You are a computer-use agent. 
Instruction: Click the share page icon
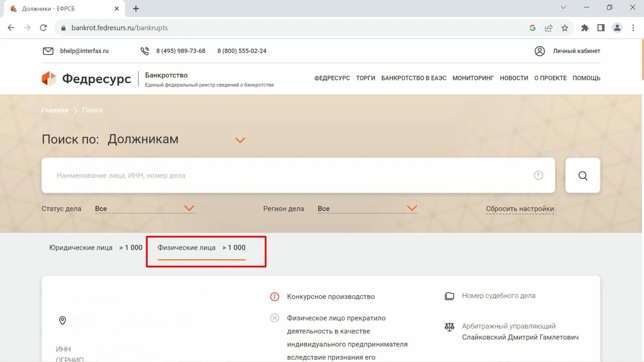[x=549, y=28]
